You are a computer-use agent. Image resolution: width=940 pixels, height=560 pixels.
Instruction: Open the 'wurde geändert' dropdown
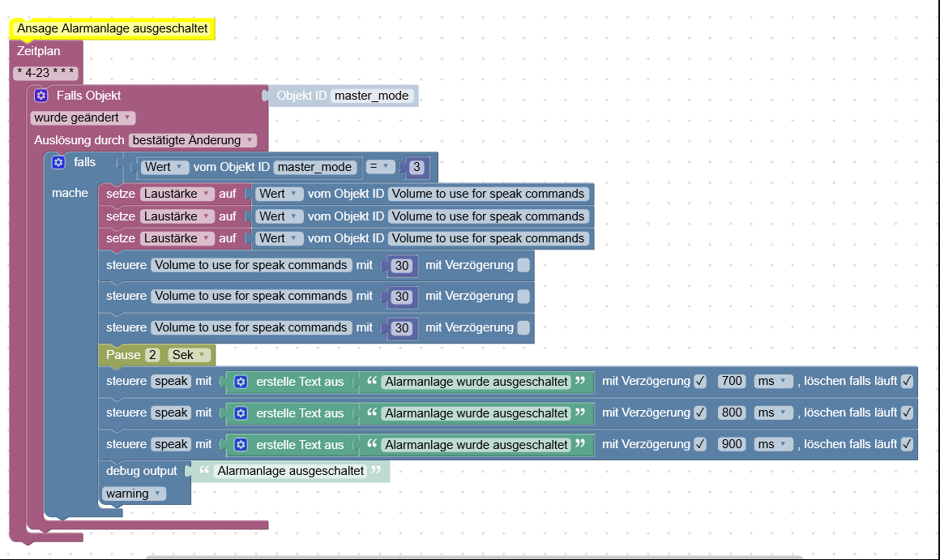pyautogui.click(x=83, y=118)
